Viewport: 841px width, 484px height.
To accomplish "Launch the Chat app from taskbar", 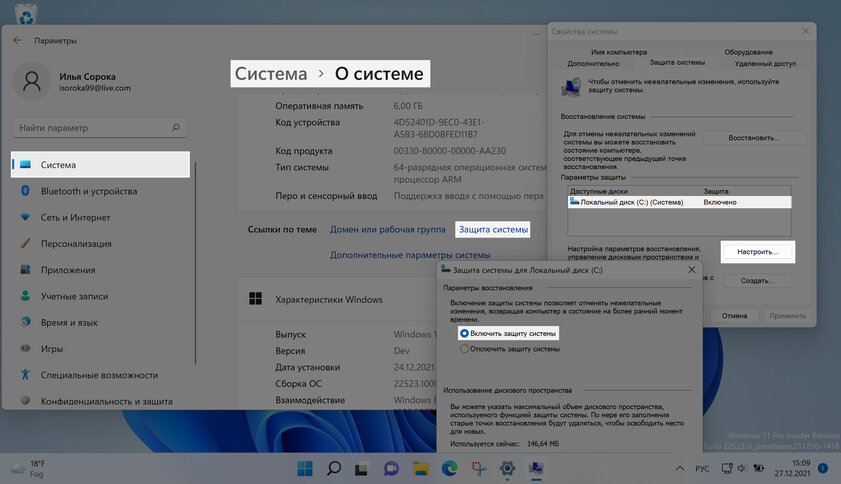I will (x=392, y=468).
